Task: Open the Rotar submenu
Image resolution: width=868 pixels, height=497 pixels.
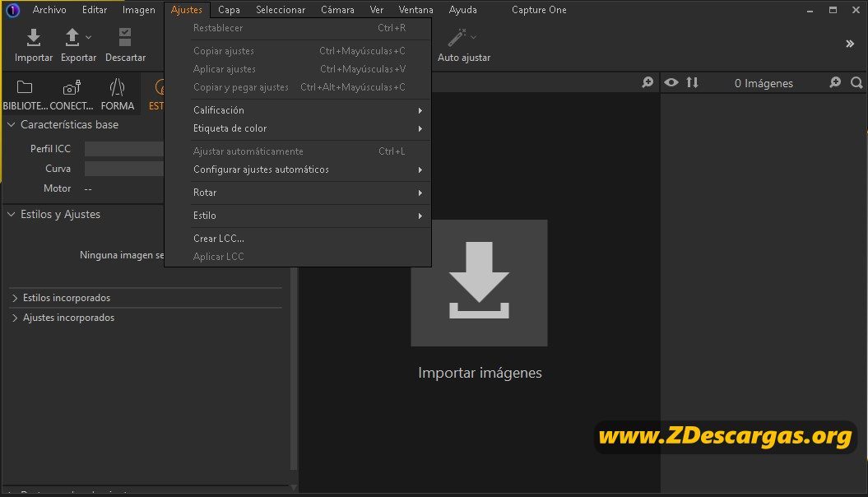Action: click(x=298, y=193)
